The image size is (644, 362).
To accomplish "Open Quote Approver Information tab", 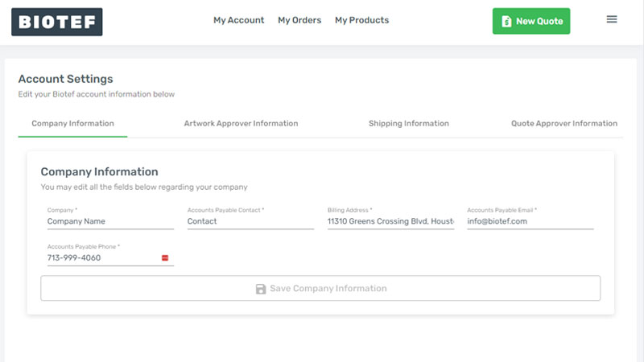I will pyautogui.click(x=564, y=124).
